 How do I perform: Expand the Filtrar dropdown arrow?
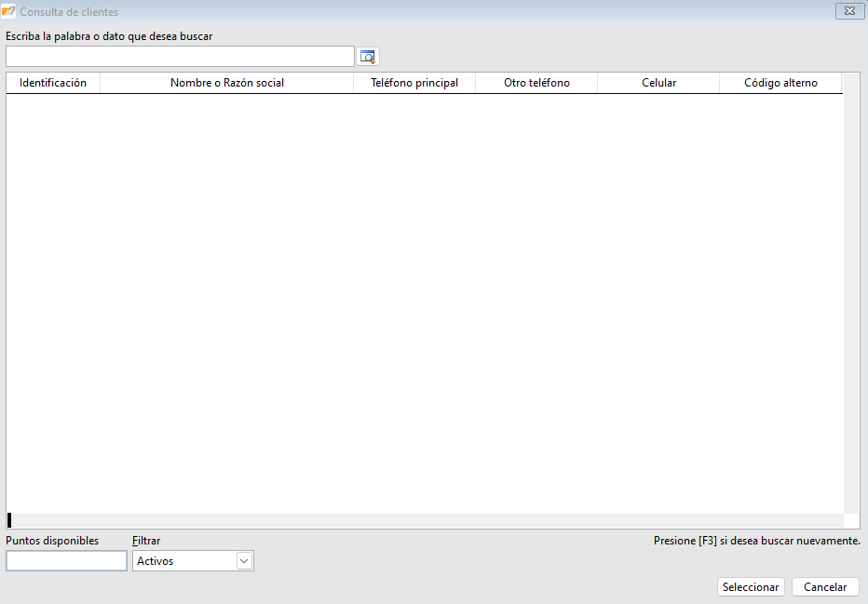coord(244,561)
